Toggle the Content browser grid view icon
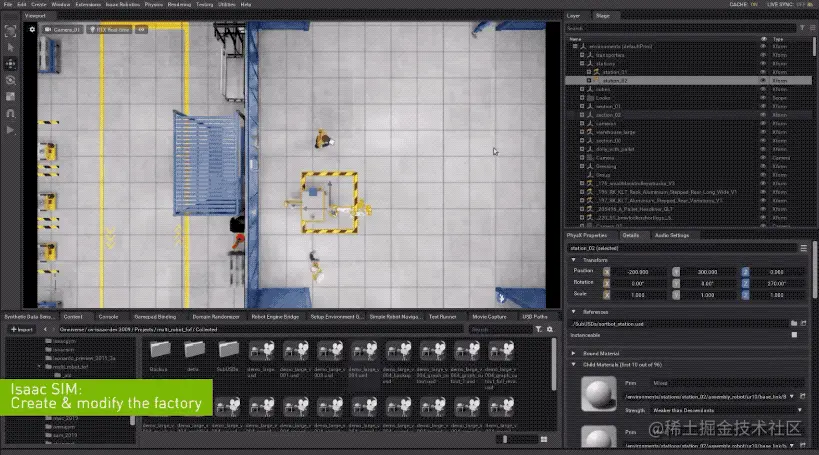819x455 pixels. 544,440
